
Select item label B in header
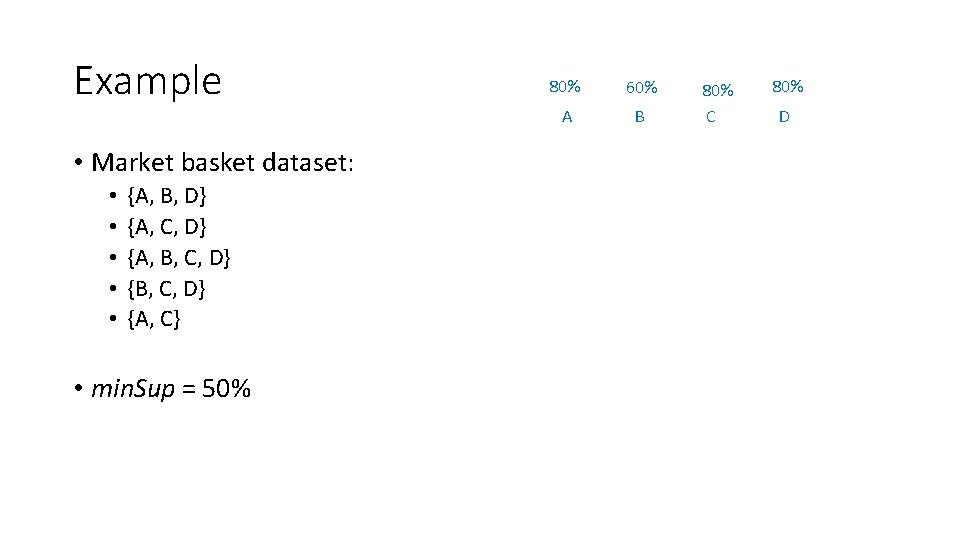(640, 117)
